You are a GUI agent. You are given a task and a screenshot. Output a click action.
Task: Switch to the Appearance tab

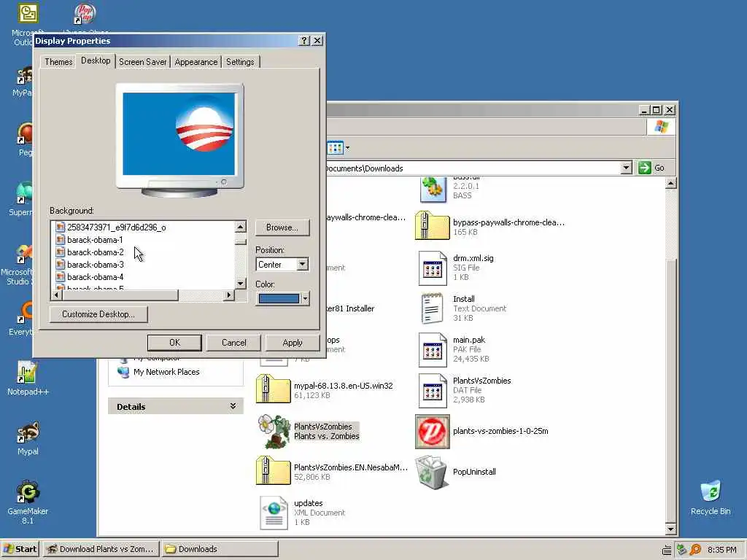tap(196, 62)
